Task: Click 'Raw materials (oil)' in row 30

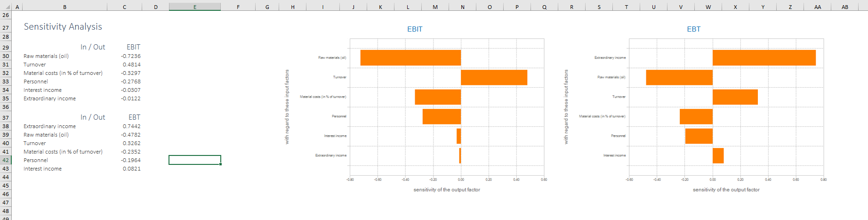Action: 46,56
